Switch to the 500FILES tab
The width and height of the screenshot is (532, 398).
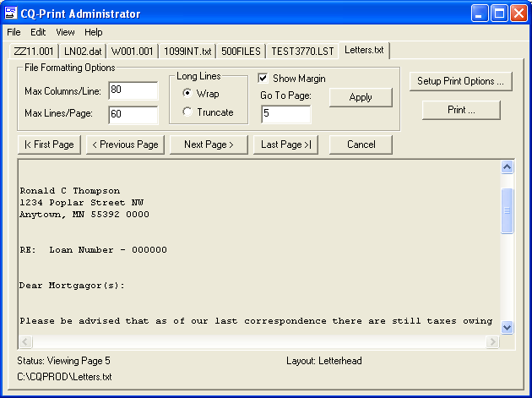point(241,52)
